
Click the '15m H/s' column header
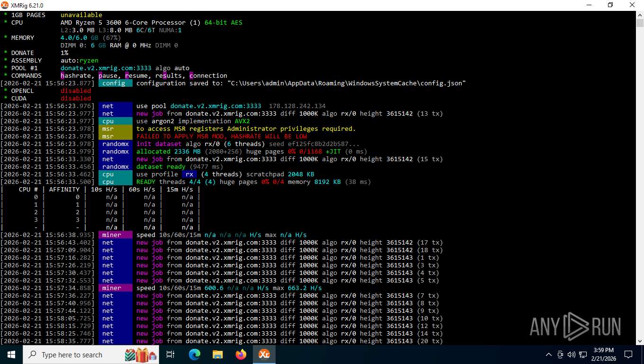point(180,189)
